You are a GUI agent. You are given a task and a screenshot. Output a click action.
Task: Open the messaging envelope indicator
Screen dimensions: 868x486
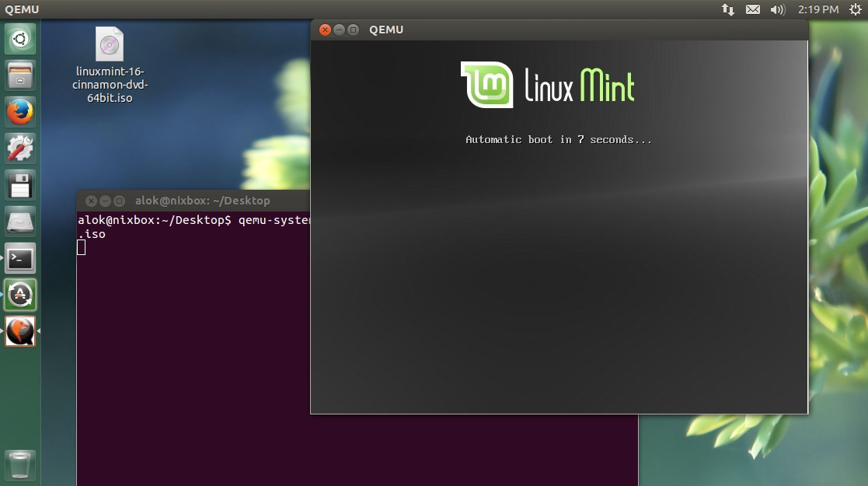[x=752, y=9]
